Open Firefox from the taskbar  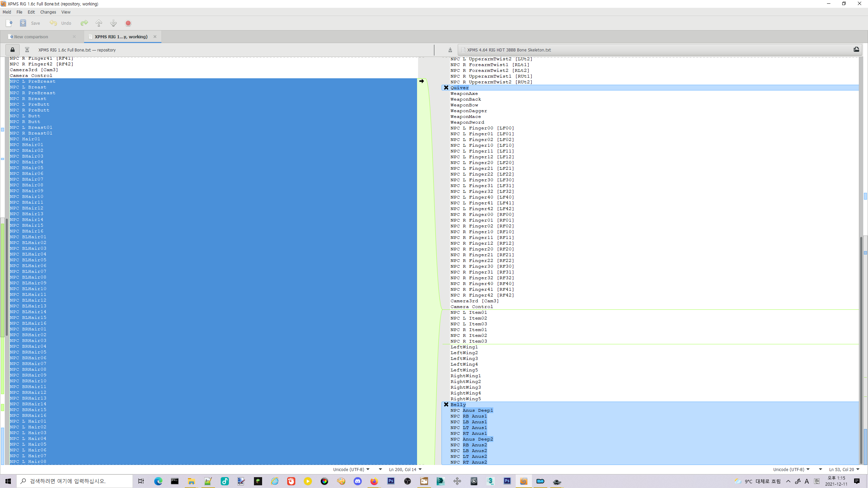click(x=374, y=481)
